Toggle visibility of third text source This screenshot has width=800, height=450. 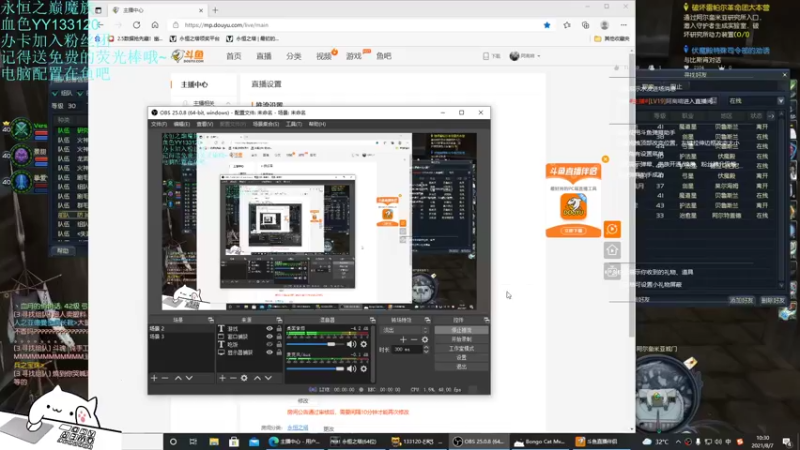click(269, 344)
